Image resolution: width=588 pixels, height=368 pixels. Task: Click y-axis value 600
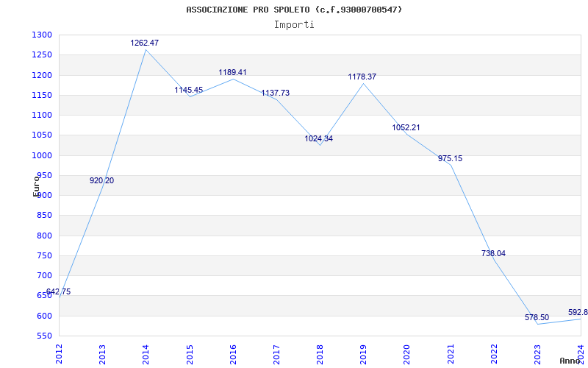[44, 316]
